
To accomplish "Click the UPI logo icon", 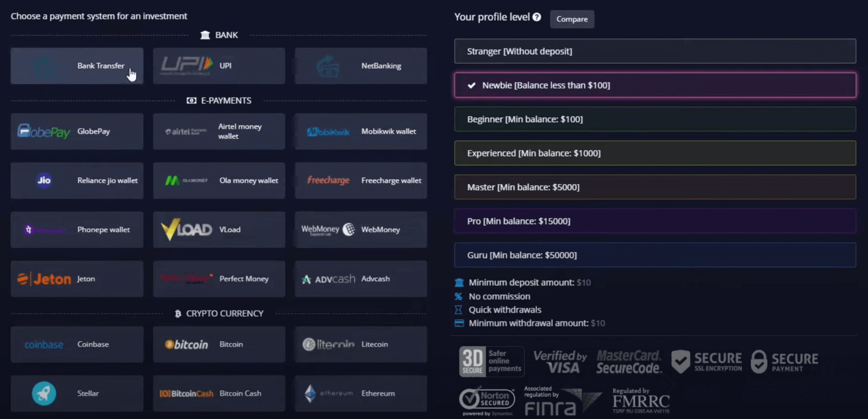I will (186, 66).
